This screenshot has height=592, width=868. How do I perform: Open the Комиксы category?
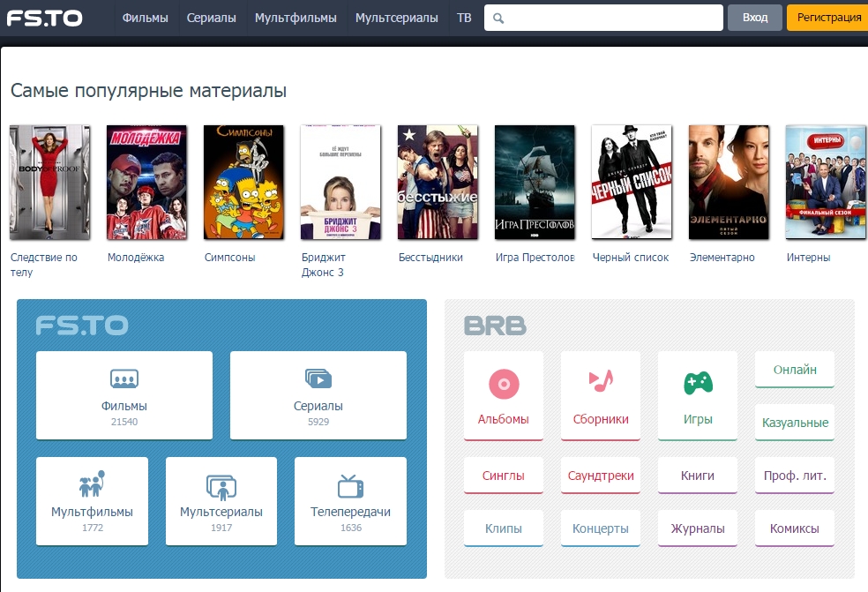point(795,528)
